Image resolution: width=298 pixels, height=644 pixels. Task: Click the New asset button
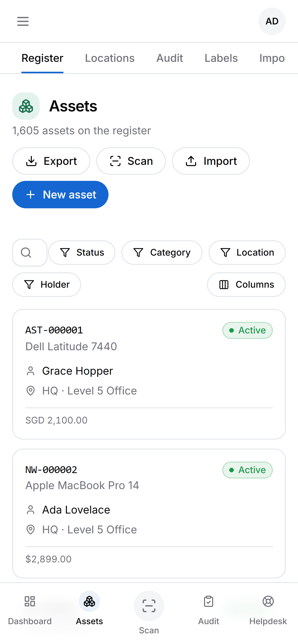tap(60, 195)
